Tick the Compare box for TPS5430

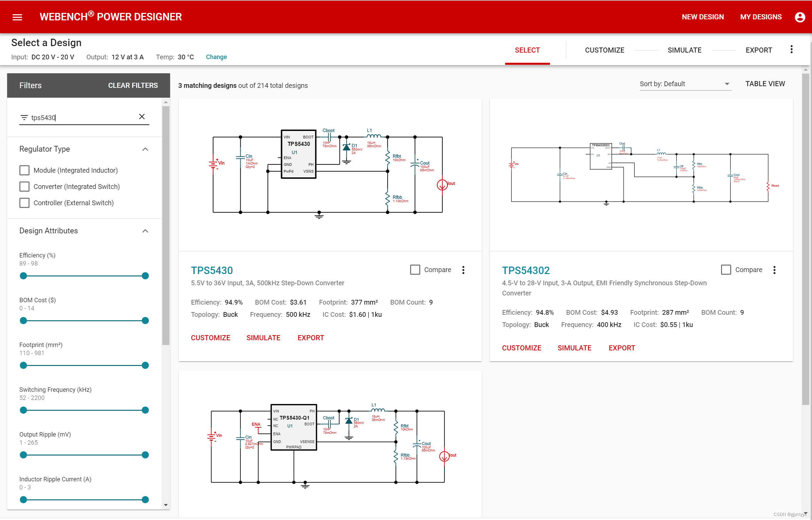(x=415, y=270)
